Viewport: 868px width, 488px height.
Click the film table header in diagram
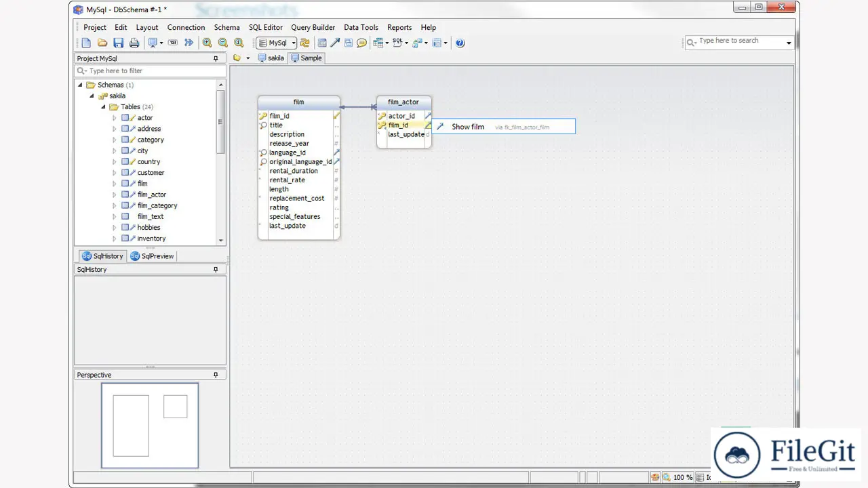[x=298, y=102]
